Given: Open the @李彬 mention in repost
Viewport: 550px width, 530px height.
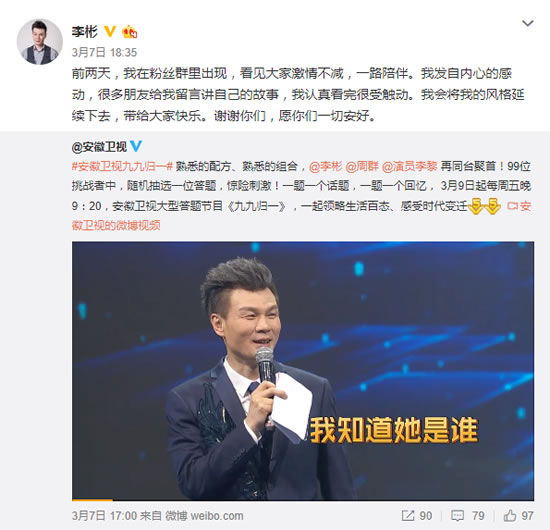Looking at the screenshot, I should [325, 166].
